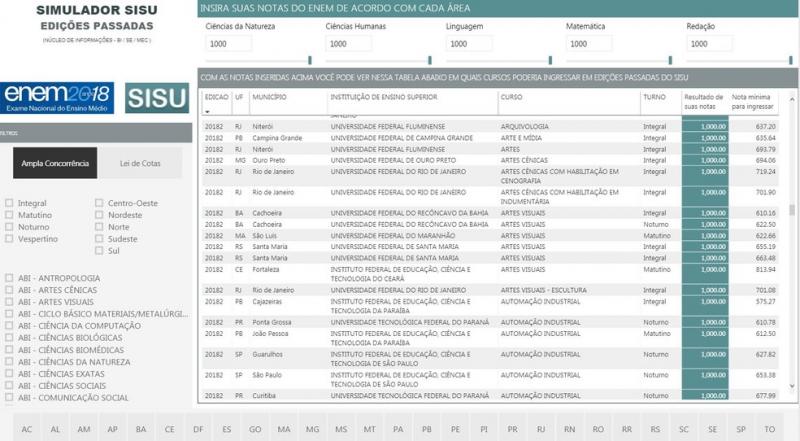Check the Integral turno checkbox
Screen dimensions: 800x441
[10, 203]
